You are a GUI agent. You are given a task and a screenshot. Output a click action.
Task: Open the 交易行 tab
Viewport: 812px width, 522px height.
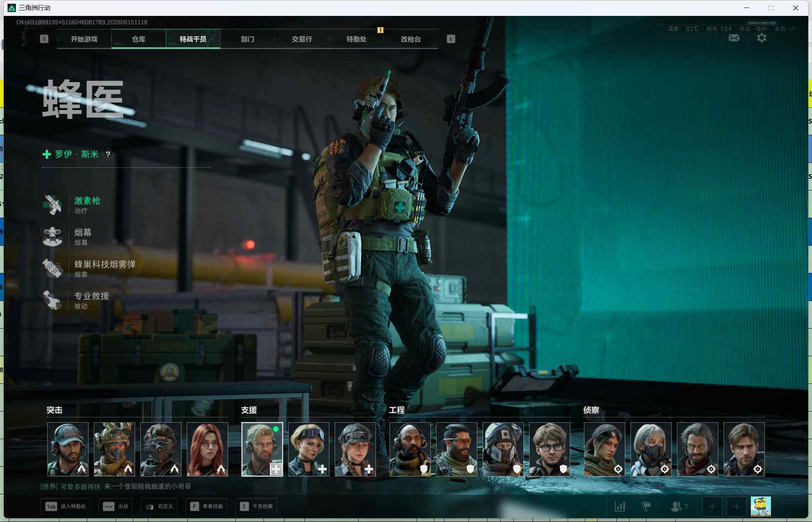coord(302,39)
